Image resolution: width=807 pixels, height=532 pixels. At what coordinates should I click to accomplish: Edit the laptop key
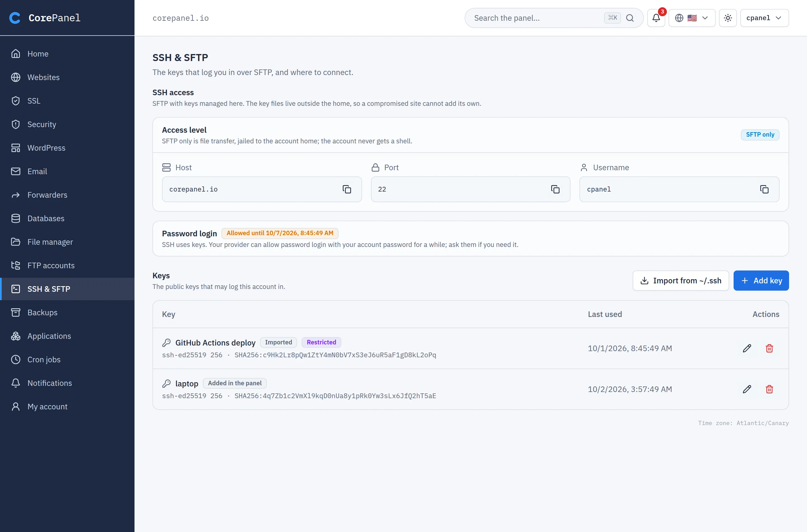[x=746, y=389]
